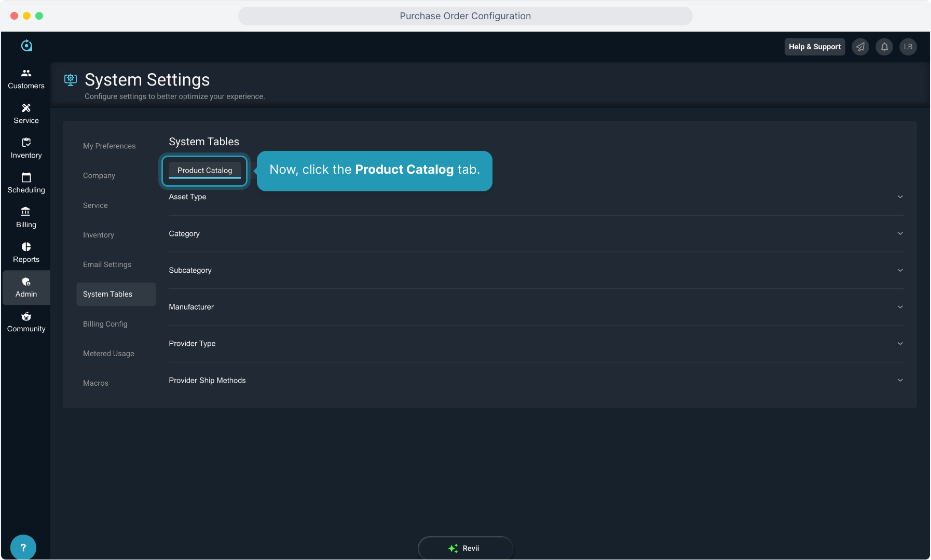The width and height of the screenshot is (931, 560).
Task: Click the Help & Support button
Action: pos(814,47)
